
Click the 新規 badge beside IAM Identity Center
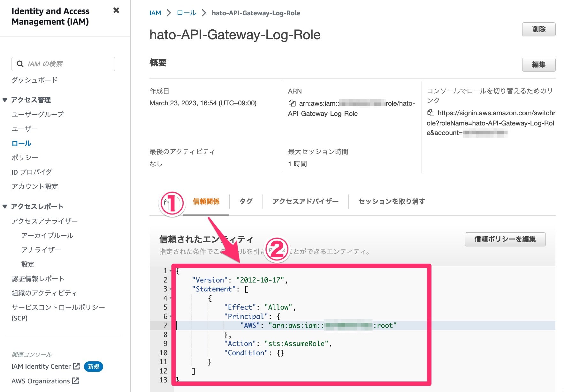click(x=93, y=366)
